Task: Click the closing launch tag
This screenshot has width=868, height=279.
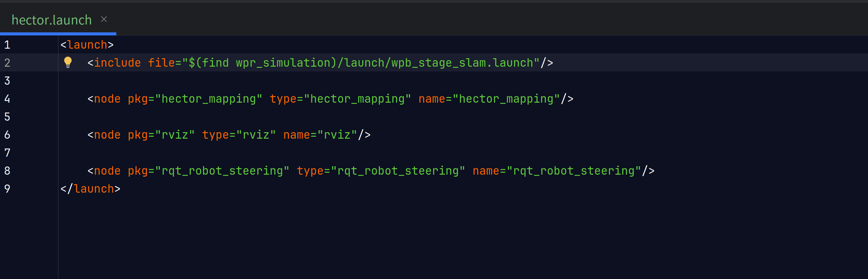Action: point(90,189)
